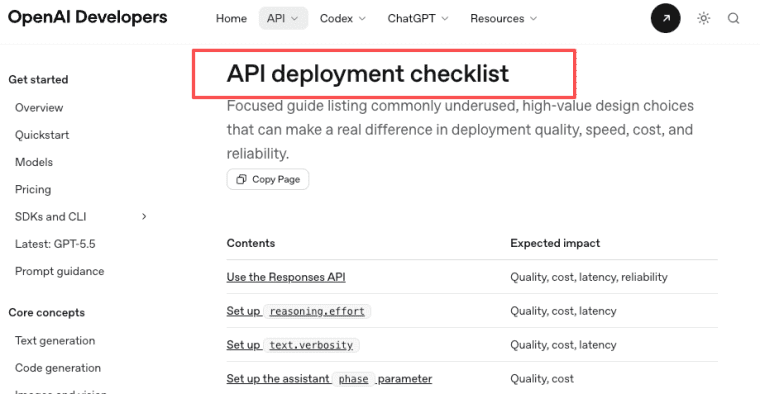This screenshot has width=760, height=394.
Task: Click the Core concepts section heading
Action: tap(47, 313)
